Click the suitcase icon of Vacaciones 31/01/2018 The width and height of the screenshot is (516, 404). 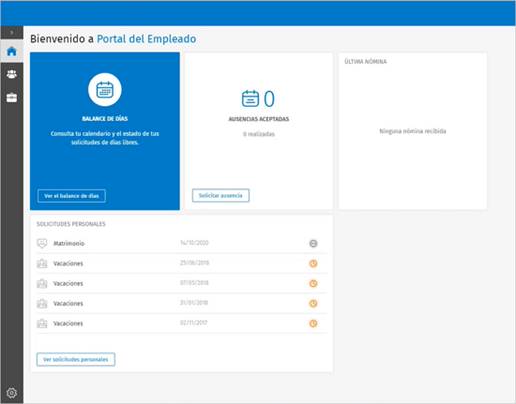point(42,303)
